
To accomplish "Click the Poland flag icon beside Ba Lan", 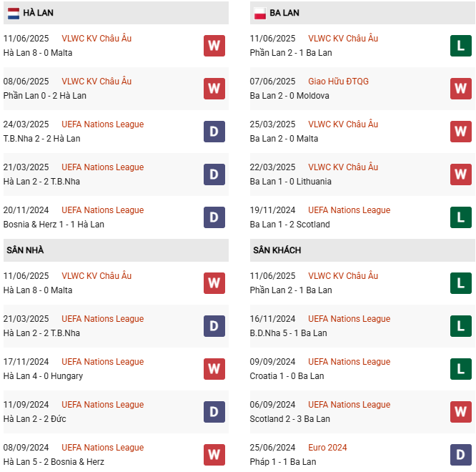I will coord(260,13).
